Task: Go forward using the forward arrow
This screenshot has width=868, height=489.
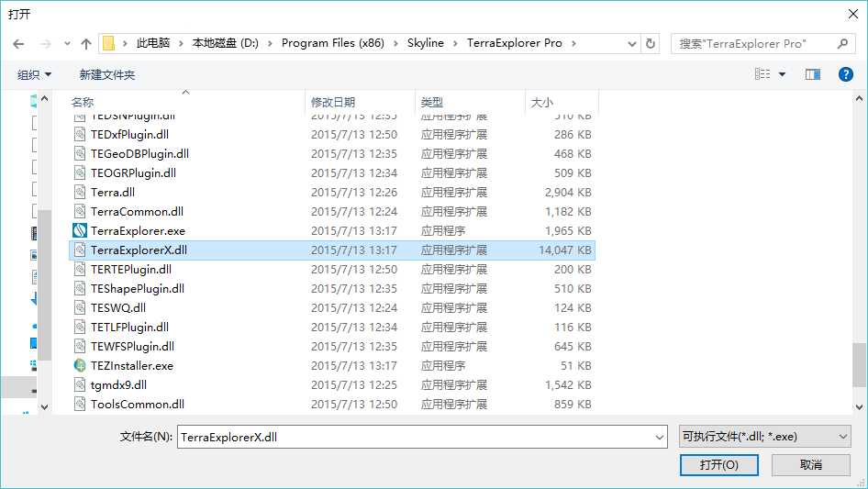Action: [45, 44]
